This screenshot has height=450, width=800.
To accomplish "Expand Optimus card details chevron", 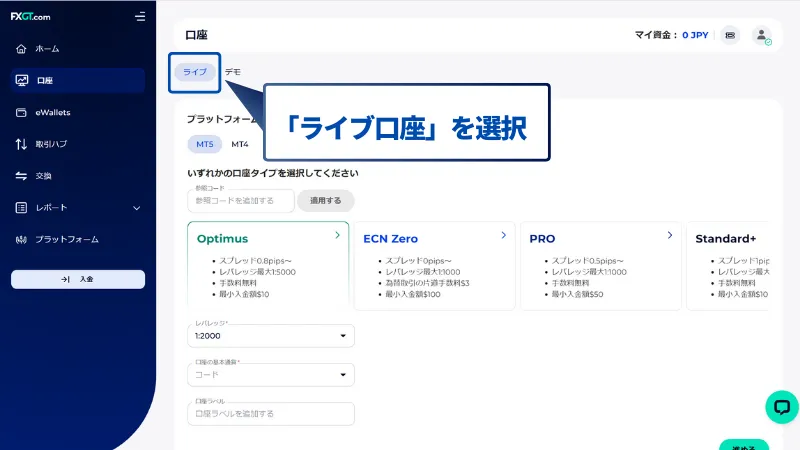I will coord(337,235).
